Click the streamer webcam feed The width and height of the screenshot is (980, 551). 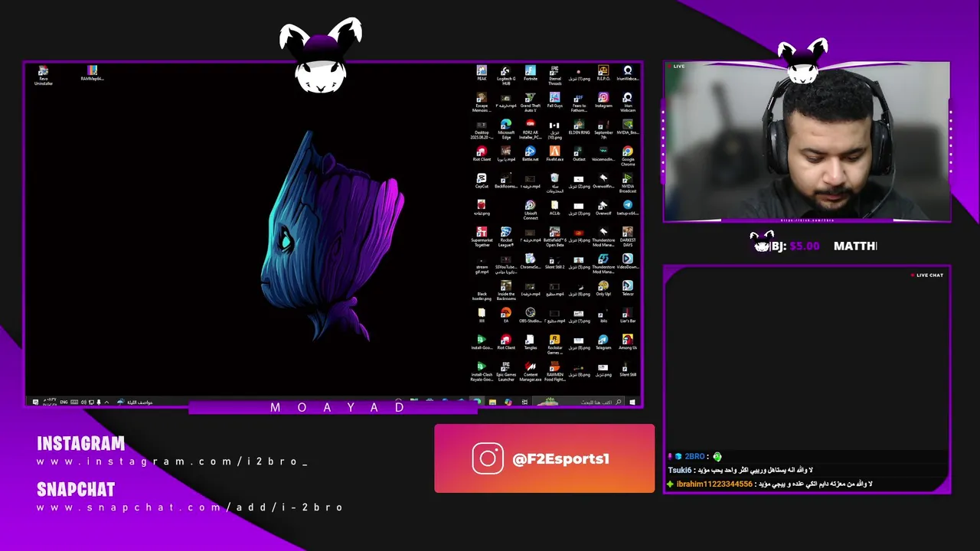point(807,142)
